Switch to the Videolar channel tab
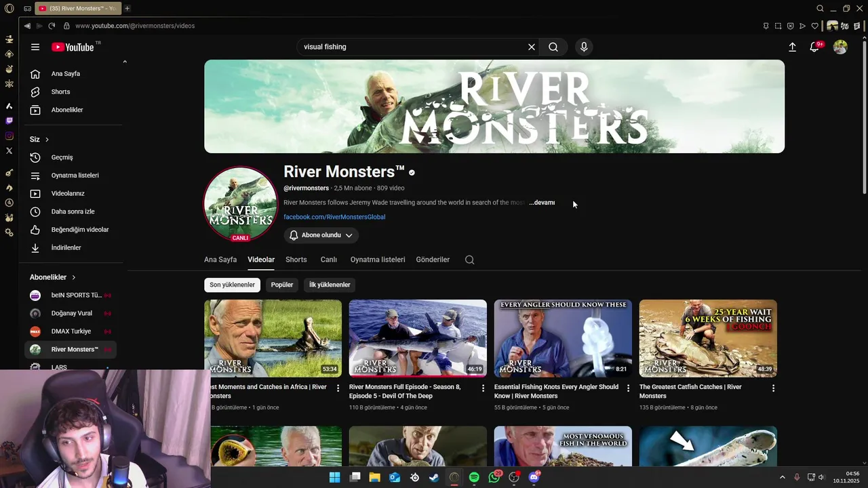868x488 pixels. pyautogui.click(x=261, y=260)
